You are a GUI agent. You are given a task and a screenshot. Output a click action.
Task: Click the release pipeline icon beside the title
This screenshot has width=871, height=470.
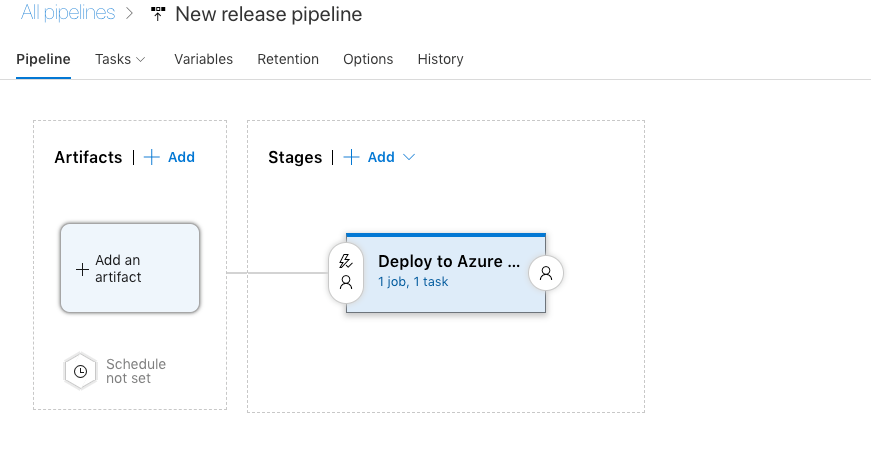pos(158,14)
